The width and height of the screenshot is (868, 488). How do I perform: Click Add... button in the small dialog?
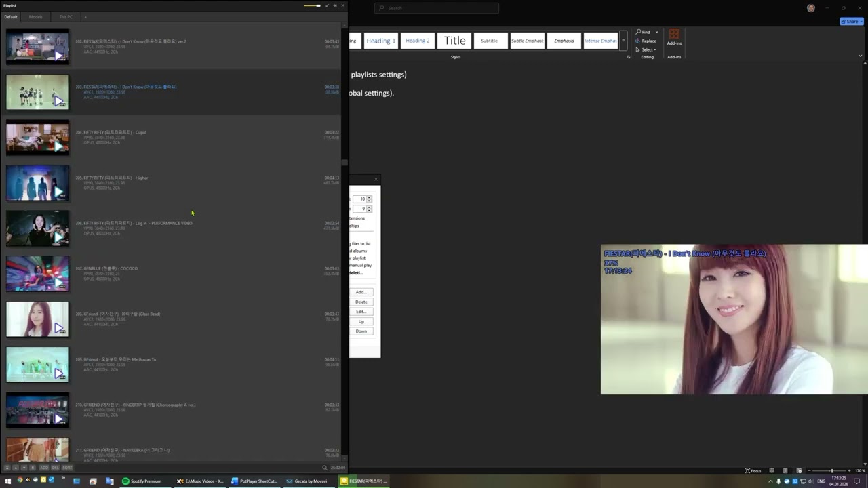[x=361, y=292]
